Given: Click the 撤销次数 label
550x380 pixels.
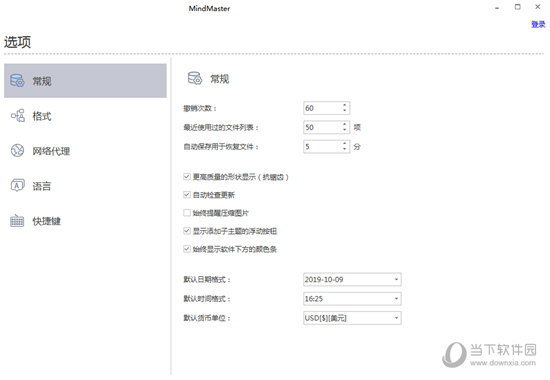Looking at the screenshot, I should (x=200, y=108).
